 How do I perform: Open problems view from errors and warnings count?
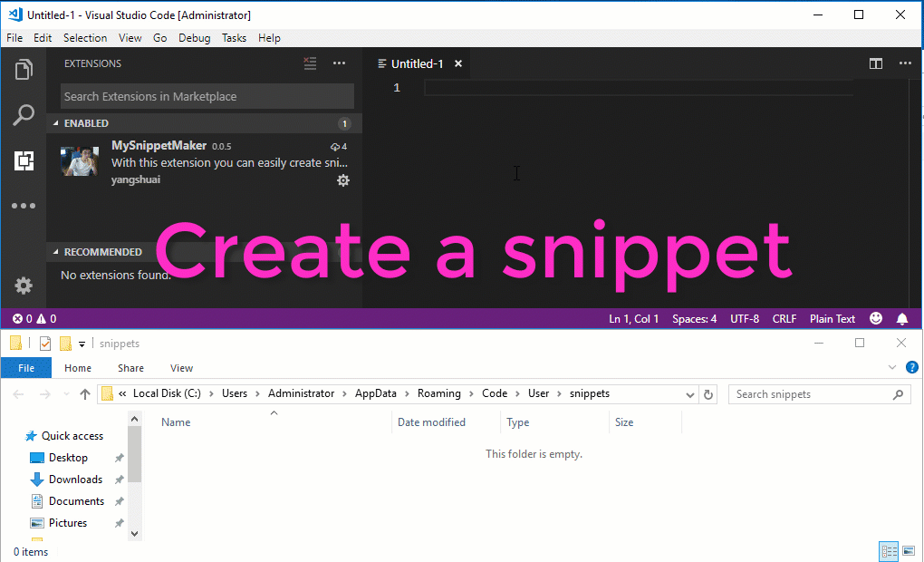tap(34, 319)
